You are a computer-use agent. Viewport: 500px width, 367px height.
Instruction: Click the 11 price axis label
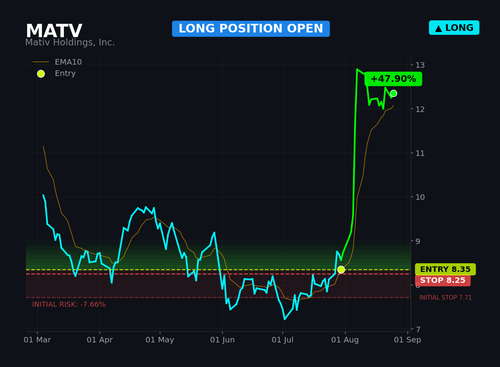[x=420, y=153]
